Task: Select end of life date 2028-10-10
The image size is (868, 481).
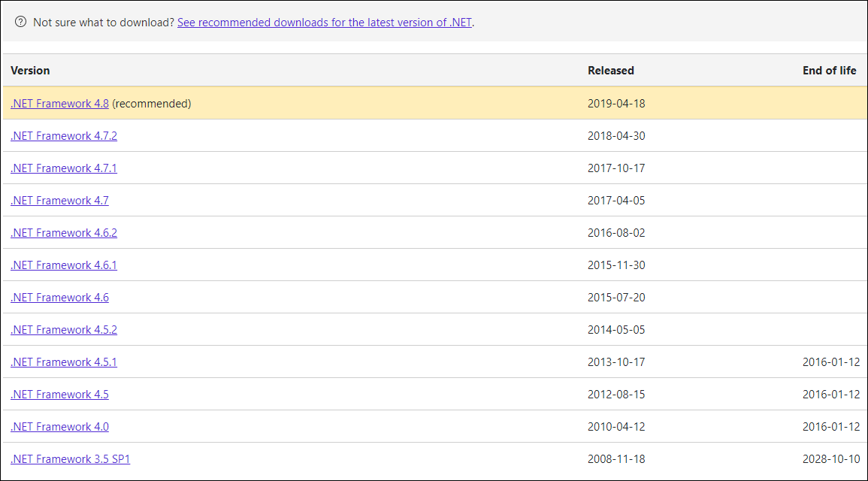Action: (831, 459)
